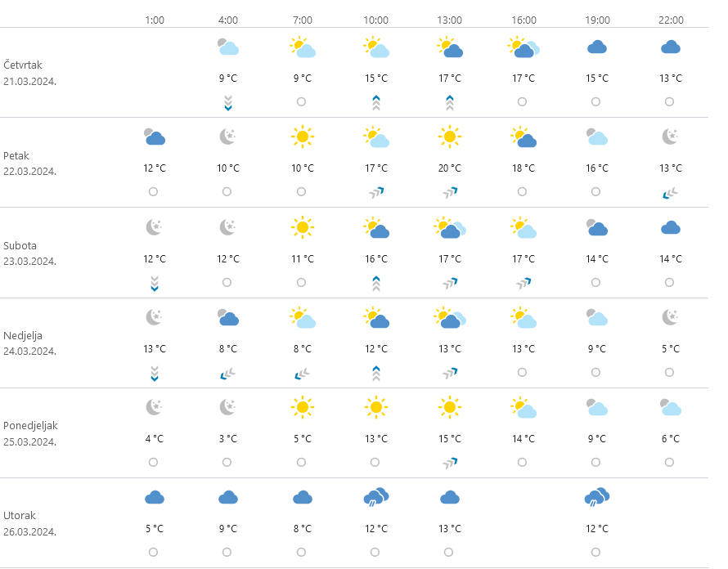
Task: Select the moon icon for Ponedjeljak at 1:00
Action: coord(154,406)
